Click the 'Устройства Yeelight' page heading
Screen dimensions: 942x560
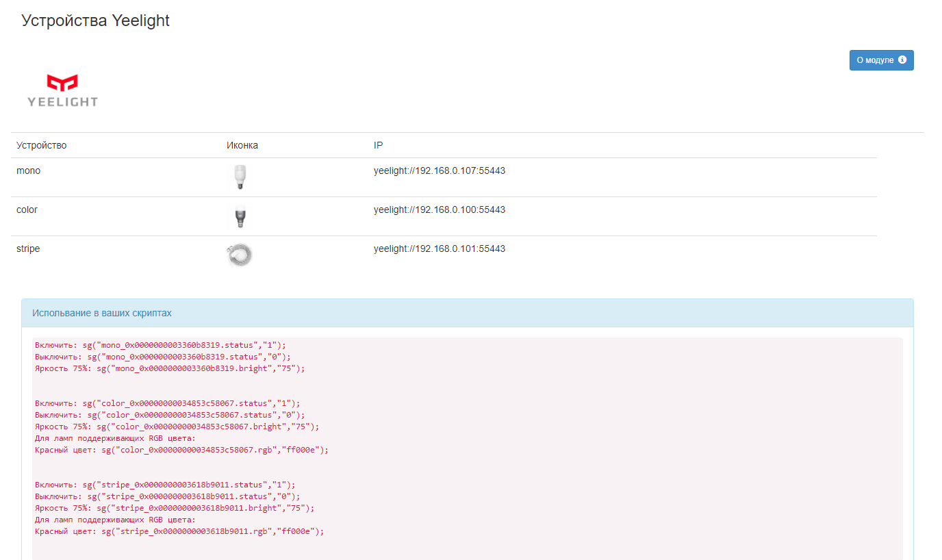(96, 21)
